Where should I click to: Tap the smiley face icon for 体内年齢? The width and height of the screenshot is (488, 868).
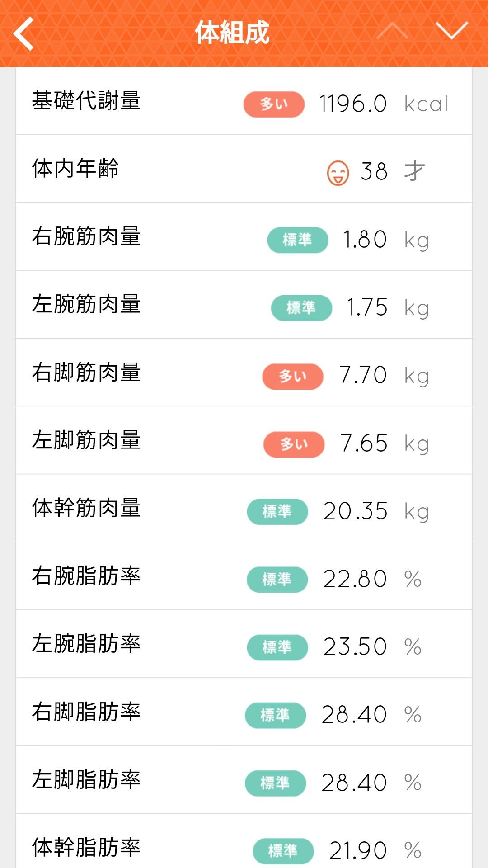338,173
